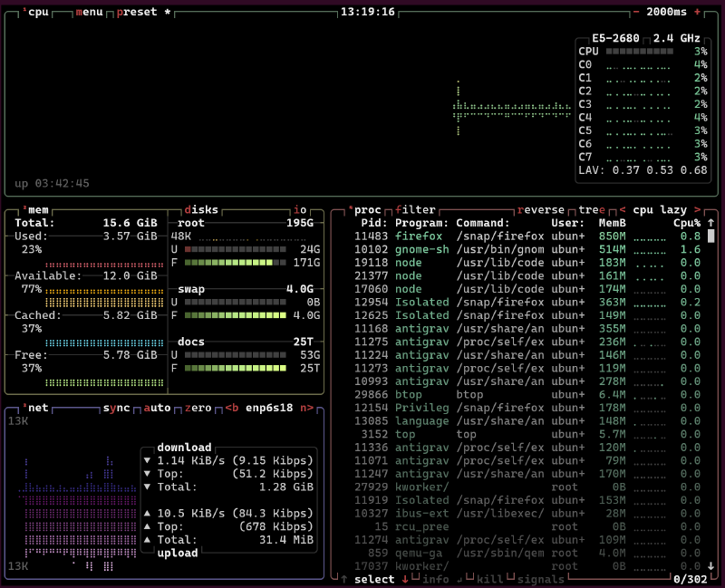This screenshot has width=725, height=588.
Task: Click the left arrow before cpu lazy sort
Action: click(x=623, y=209)
